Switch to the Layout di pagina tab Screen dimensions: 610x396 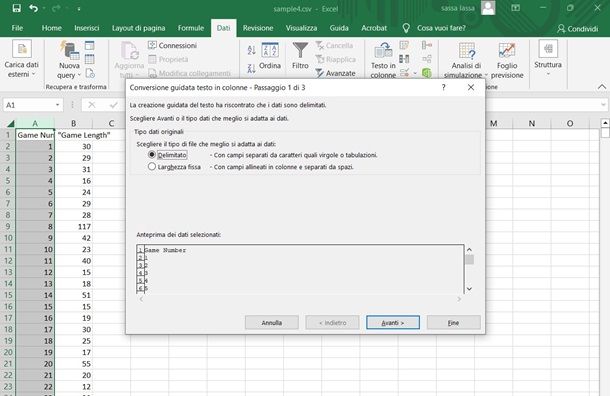(138, 28)
